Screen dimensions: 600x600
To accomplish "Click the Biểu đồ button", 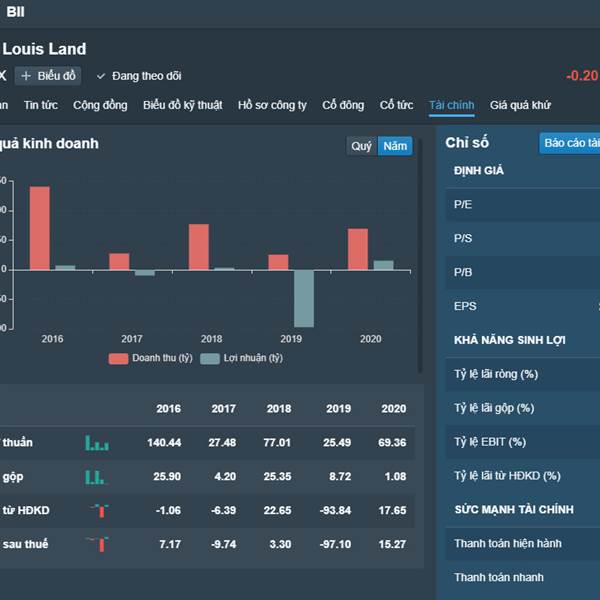I will (48, 76).
